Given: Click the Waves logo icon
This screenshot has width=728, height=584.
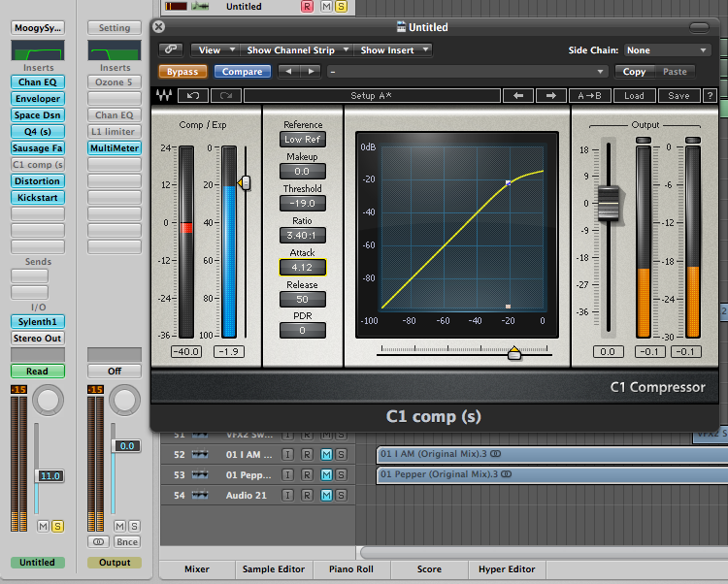Looking at the screenshot, I should (164, 96).
